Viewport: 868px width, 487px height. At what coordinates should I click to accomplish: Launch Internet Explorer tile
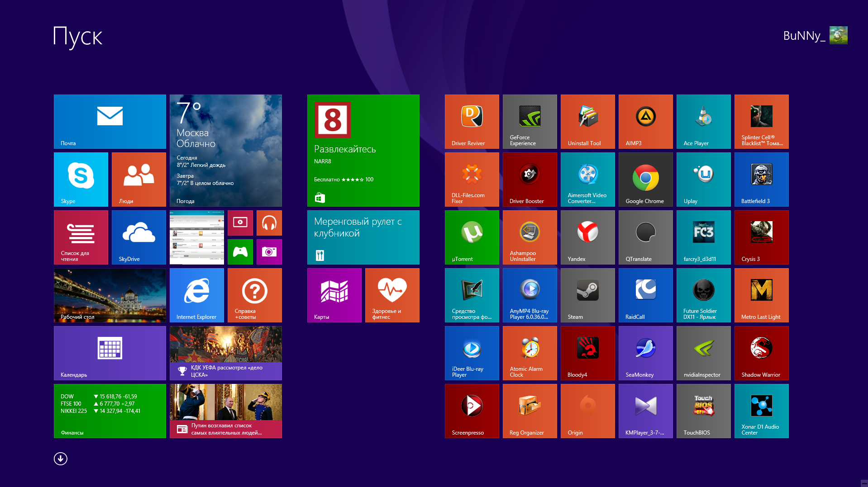[197, 295]
